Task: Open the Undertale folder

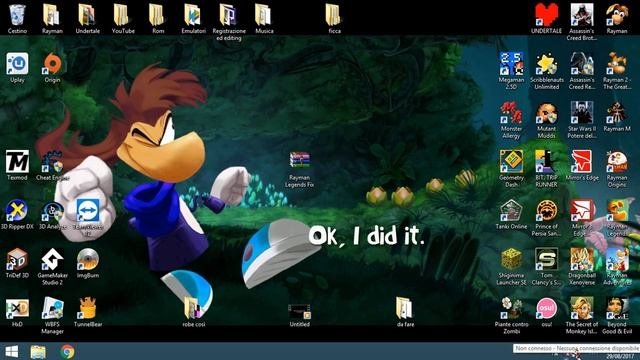Action: (87, 15)
